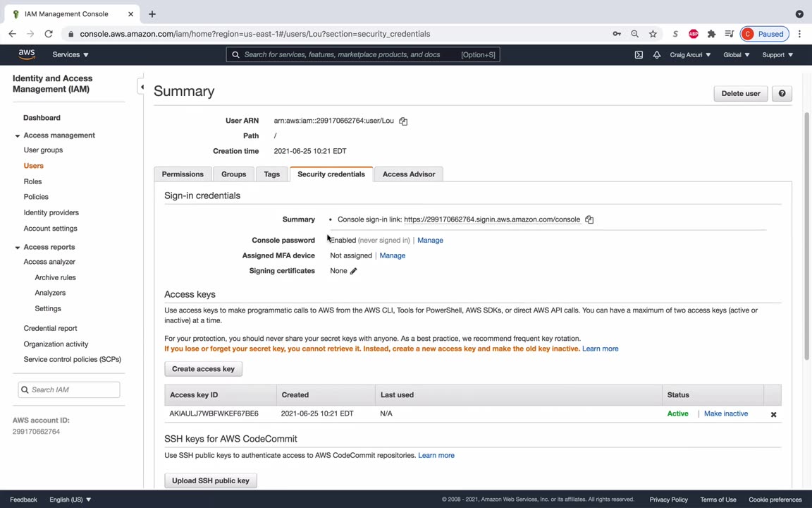The image size is (812, 508).
Task: Open the console sign-in link URL
Action: (492, 219)
